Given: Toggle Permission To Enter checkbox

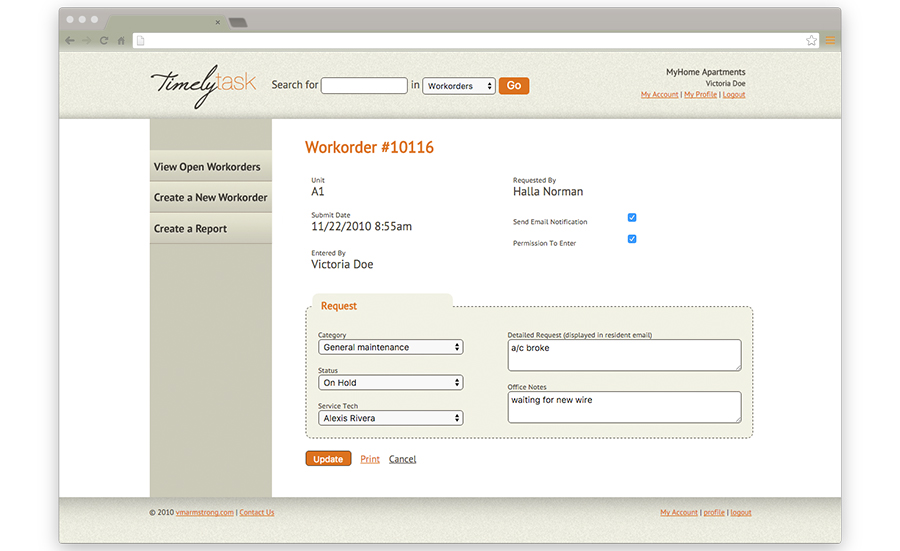Looking at the screenshot, I should pos(632,239).
